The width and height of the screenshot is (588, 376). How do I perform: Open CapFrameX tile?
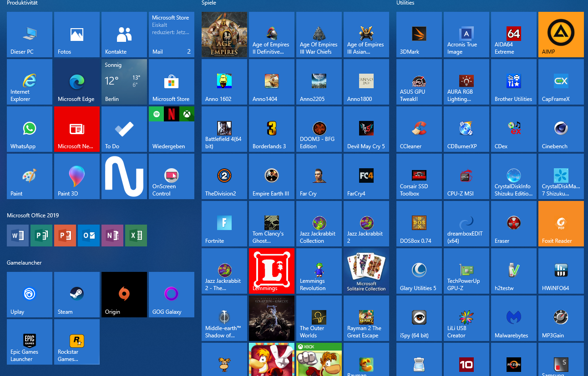[561, 82]
